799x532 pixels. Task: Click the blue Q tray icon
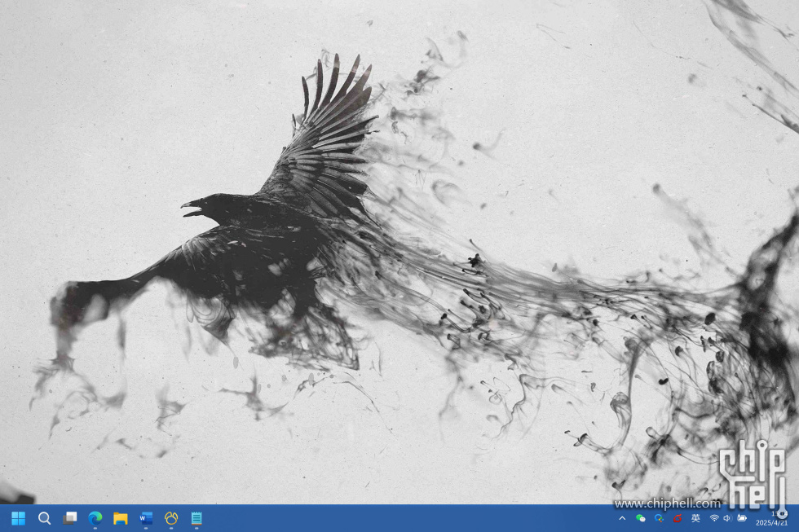(x=659, y=518)
